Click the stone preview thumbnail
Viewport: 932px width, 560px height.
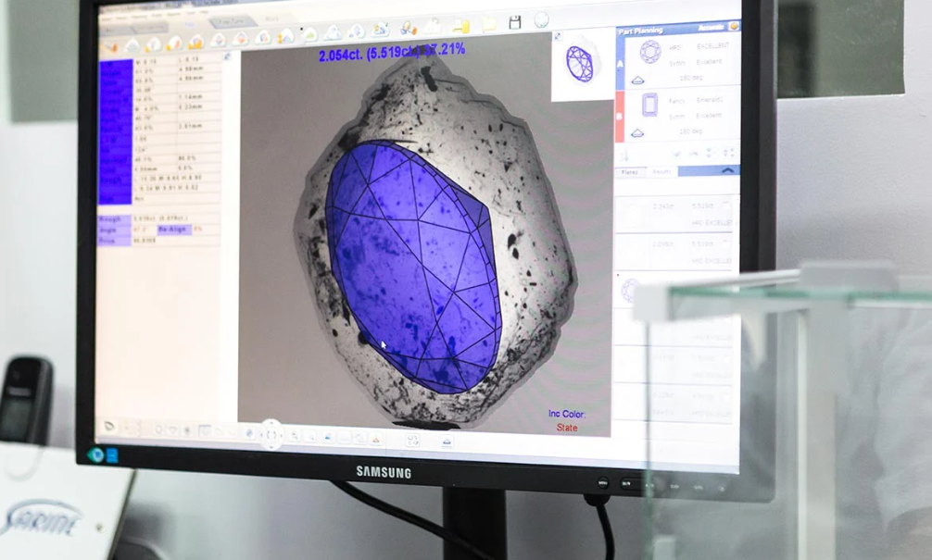(x=580, y=64)
